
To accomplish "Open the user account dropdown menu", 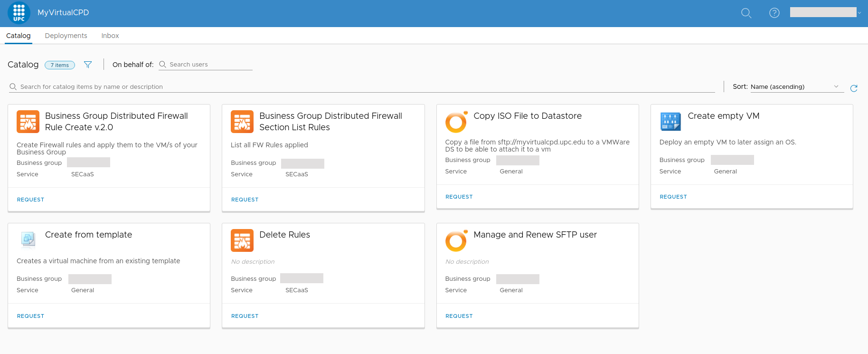I will click(x=826, y=13).
